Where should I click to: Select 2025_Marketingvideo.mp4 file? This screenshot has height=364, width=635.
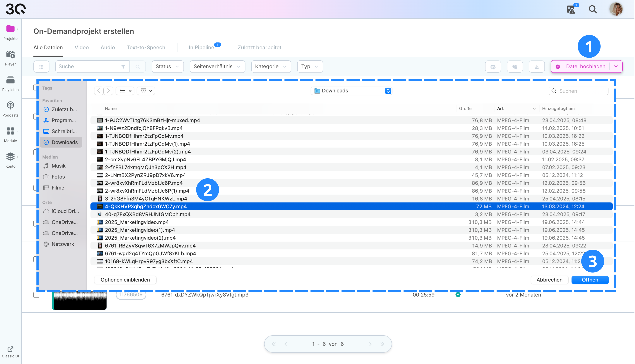click(137, 222)
